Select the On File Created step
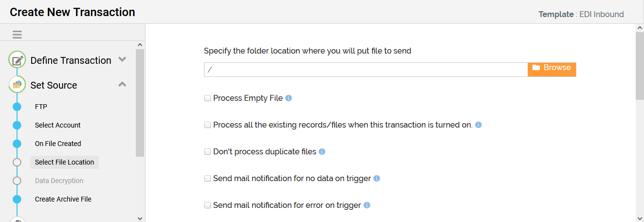644x222 pixels. [58, 144]
